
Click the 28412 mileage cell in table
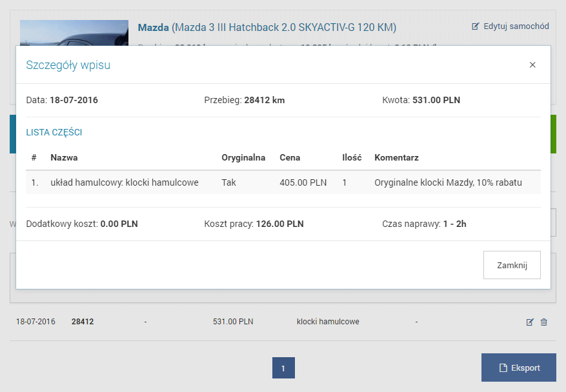pos(83,322)
